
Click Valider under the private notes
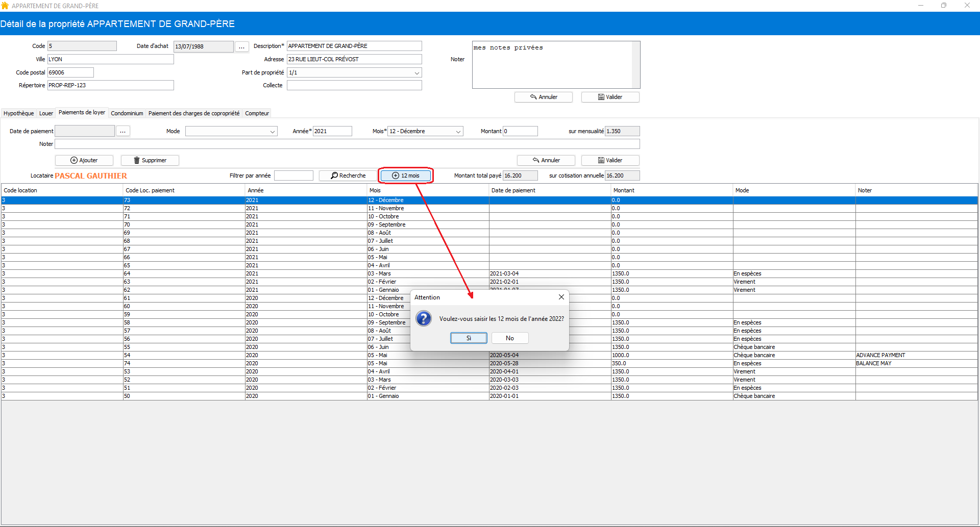610,97
